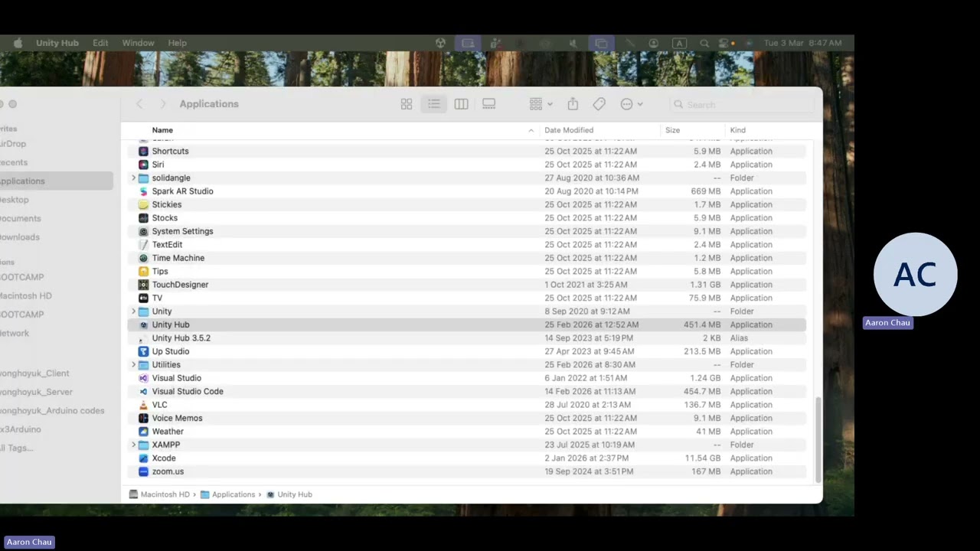The width and height of the screenshot is (980, 551).
Task: Click Spotlight search icon in menu bar
Action: pos(704,44)
